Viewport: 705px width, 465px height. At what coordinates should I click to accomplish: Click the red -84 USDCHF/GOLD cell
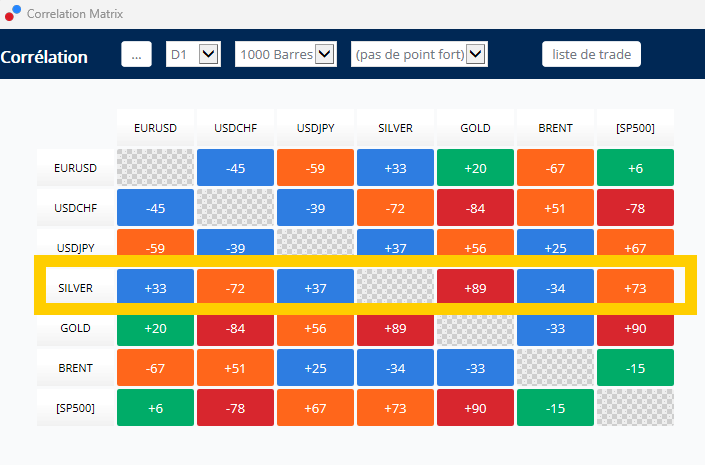point(475,208)
